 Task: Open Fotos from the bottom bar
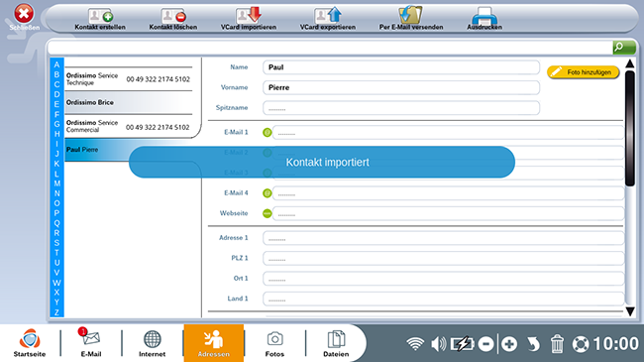[x=274, y=343]
